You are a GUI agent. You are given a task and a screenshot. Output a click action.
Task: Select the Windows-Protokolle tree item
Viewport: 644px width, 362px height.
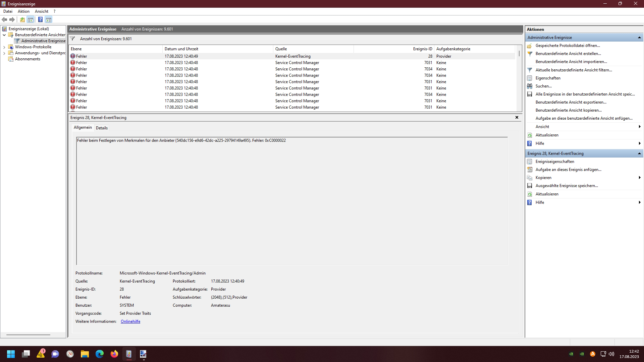(33, 47)
